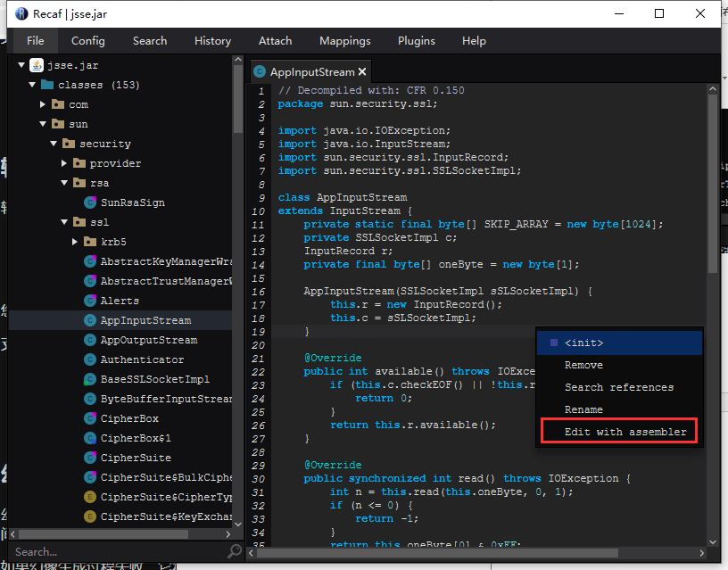The width and height of the screenshot is (728, 570).
Task: Click the Alerts class icon
Action: click(x=90, y=301)
